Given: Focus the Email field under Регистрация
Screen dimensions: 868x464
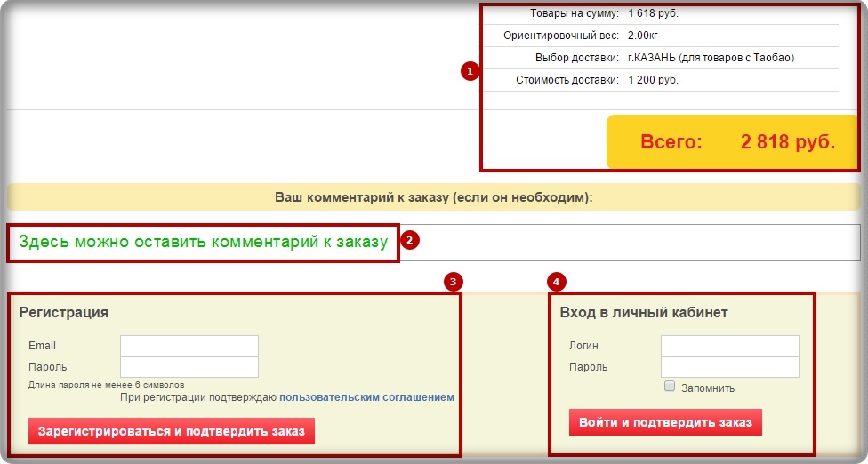Looking at the screenshot, I should (189, 346).
